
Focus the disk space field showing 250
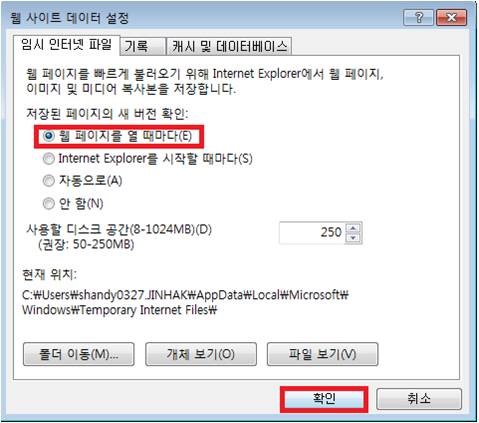[312, 233]
